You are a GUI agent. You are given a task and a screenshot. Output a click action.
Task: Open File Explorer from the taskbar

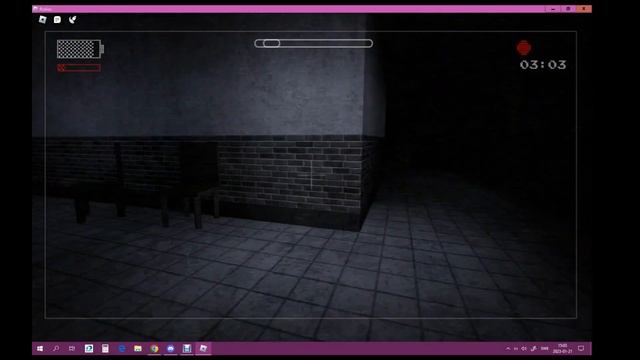[138, 348]
